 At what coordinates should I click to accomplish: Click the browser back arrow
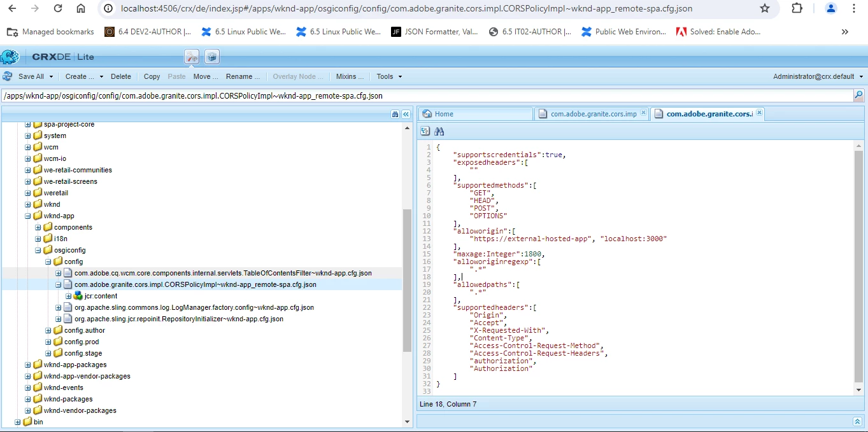(13, 8)
